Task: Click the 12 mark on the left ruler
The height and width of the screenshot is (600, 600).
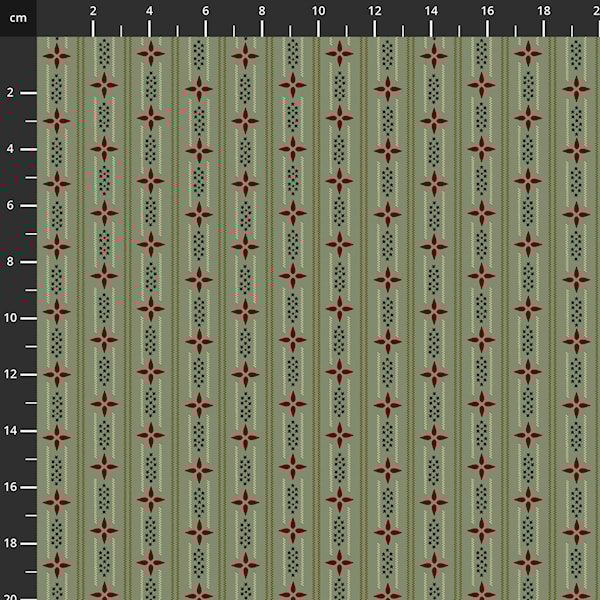Action: [10, 374]
